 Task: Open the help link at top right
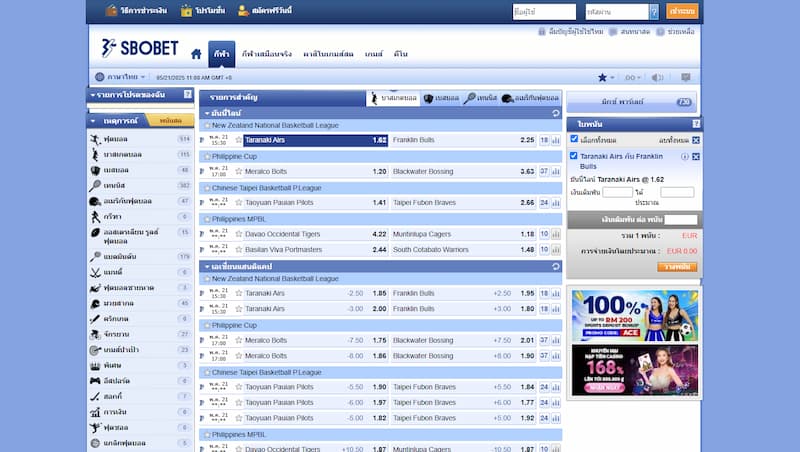click(676, 32)
